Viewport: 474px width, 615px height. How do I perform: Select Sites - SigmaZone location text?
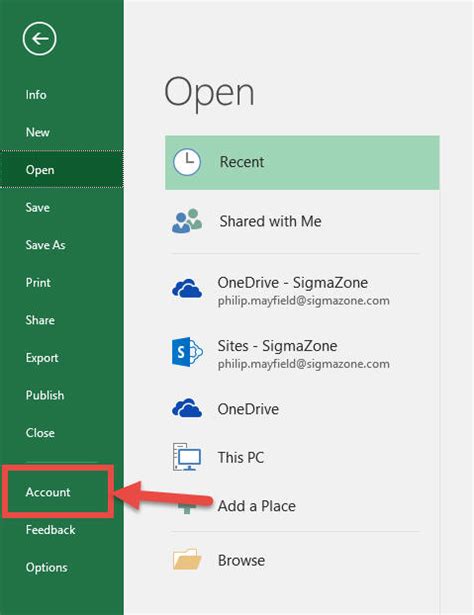click(x=278, y=346)
